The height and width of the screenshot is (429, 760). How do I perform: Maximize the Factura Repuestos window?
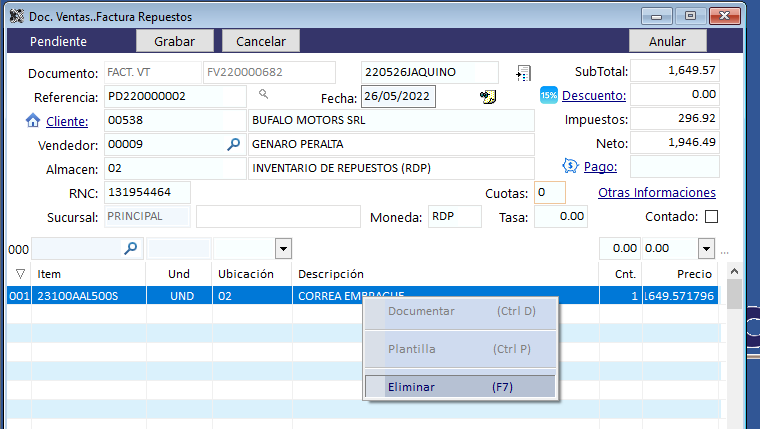point(690,16)
